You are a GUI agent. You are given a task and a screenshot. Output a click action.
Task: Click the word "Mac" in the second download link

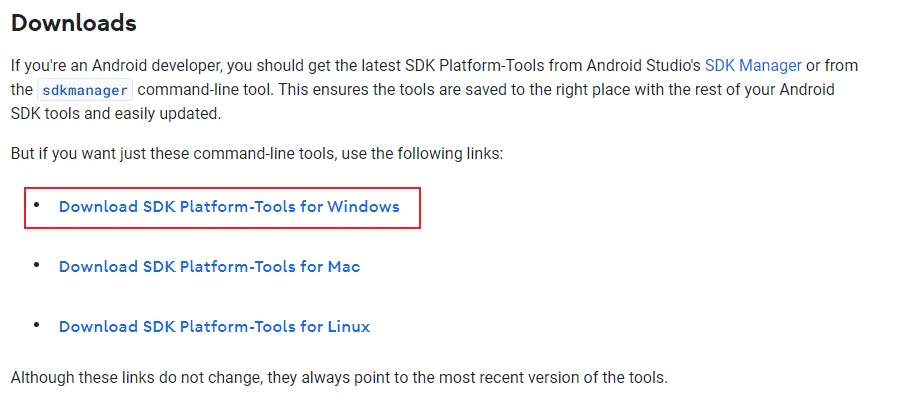coord(344,267)
